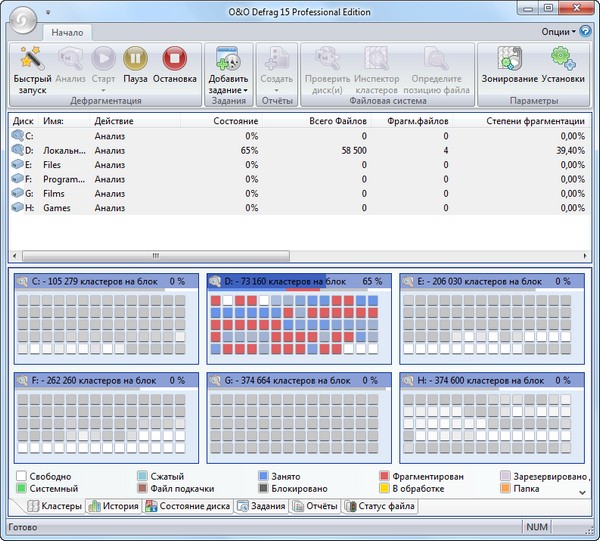Click the Инспектор кластеров icon
The image size is (600, 541).
[x=376, y=60]
